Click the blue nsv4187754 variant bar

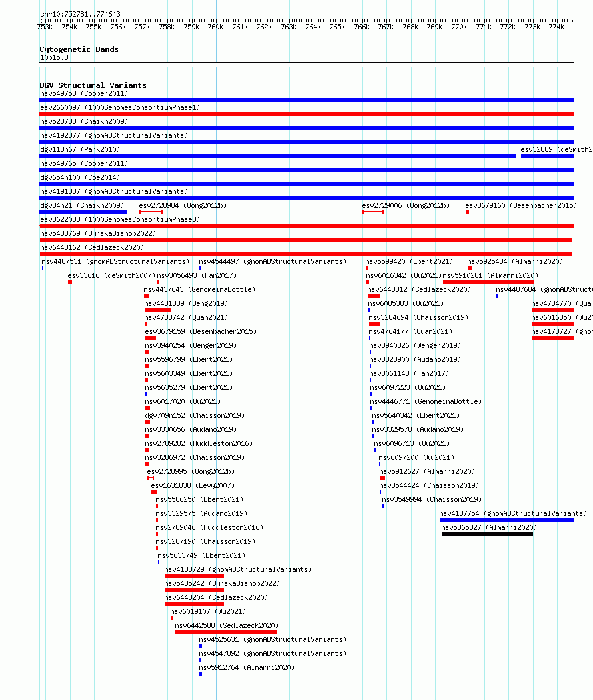507,520
